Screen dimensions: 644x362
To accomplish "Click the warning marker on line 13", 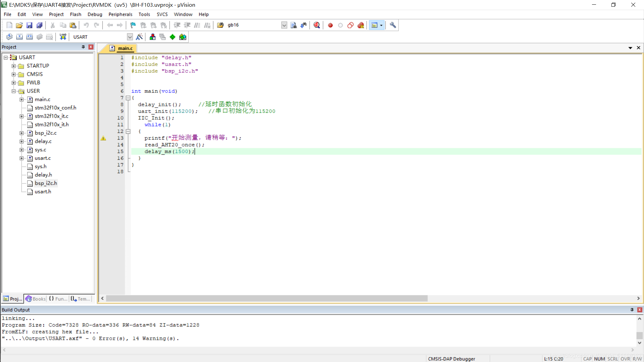I will (x=103, y=138).
